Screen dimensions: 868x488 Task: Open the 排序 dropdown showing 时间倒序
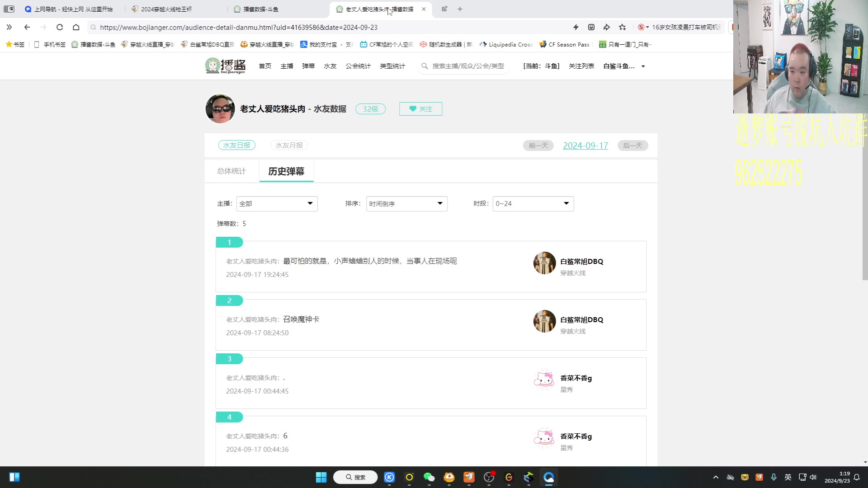407,204
